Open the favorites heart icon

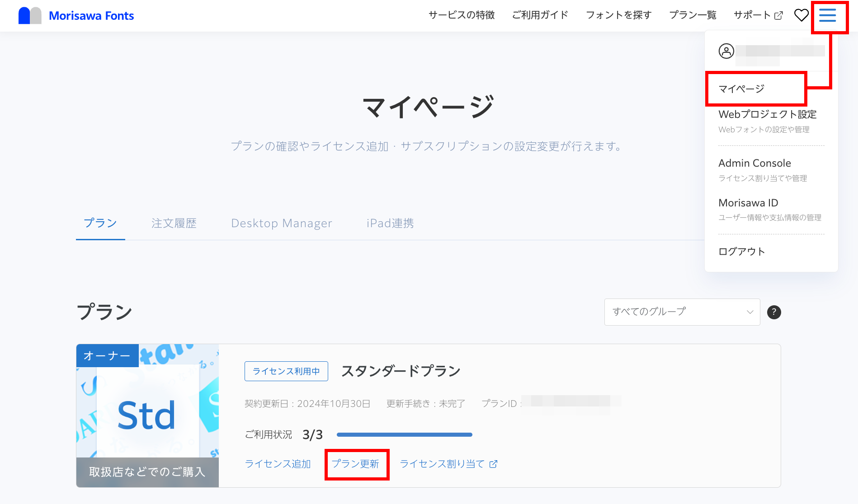tap(801, 15)
